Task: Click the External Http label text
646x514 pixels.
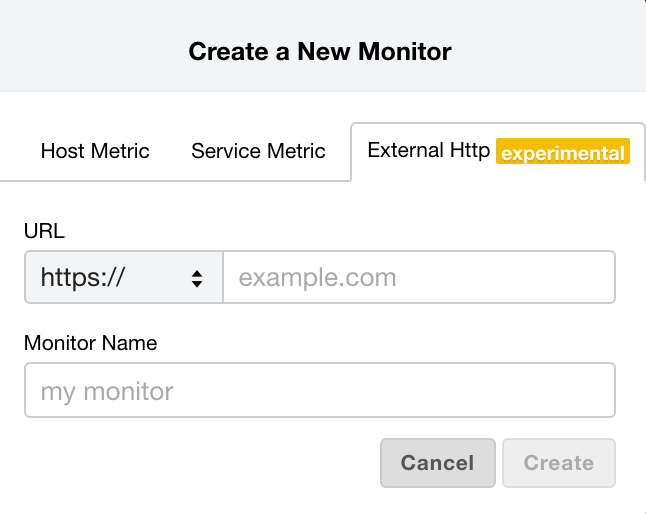Action: (x=429, y=151)
